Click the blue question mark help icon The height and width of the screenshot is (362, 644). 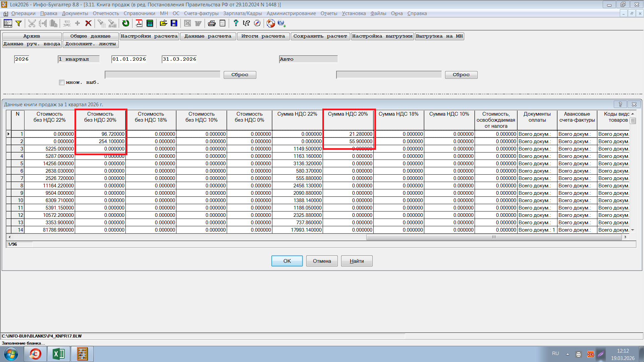point(236,23)
